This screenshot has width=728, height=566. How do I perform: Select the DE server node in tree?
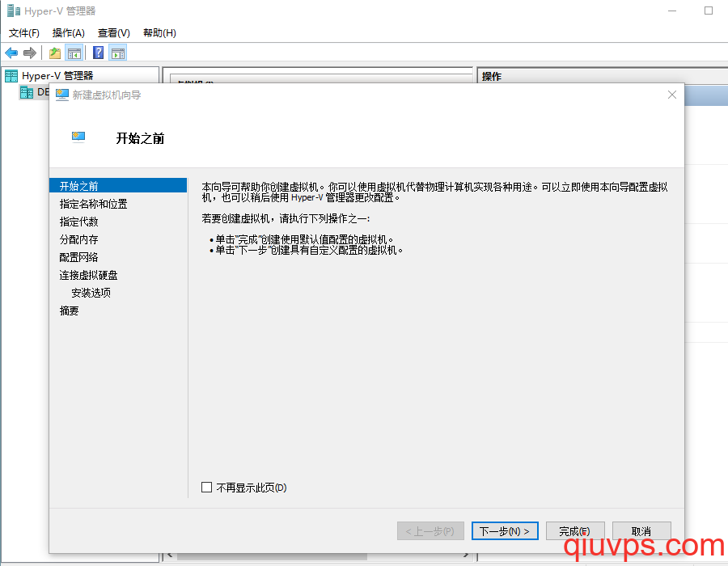[x=43, y=92]
